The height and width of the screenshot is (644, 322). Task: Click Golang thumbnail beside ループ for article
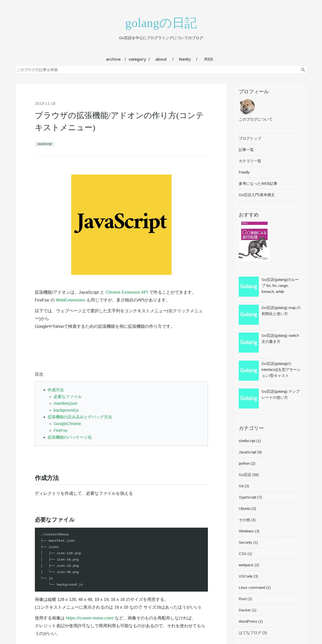click(x=249, y=287)
